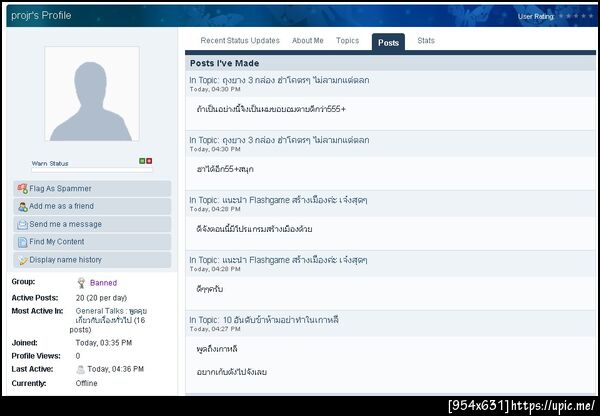
Task: Click the envelope icon for Send me a message
Action: point(23,225)
